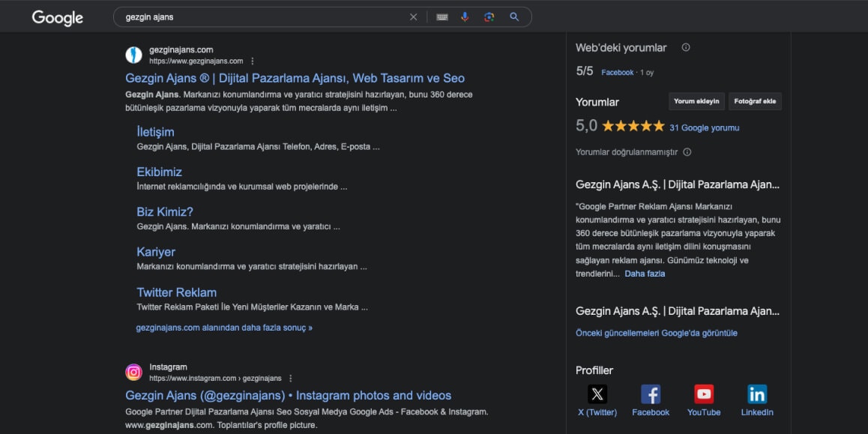This screenshot has width=868, height=434.
Task: Click the 5/5 web rating text
Action: 585,71
